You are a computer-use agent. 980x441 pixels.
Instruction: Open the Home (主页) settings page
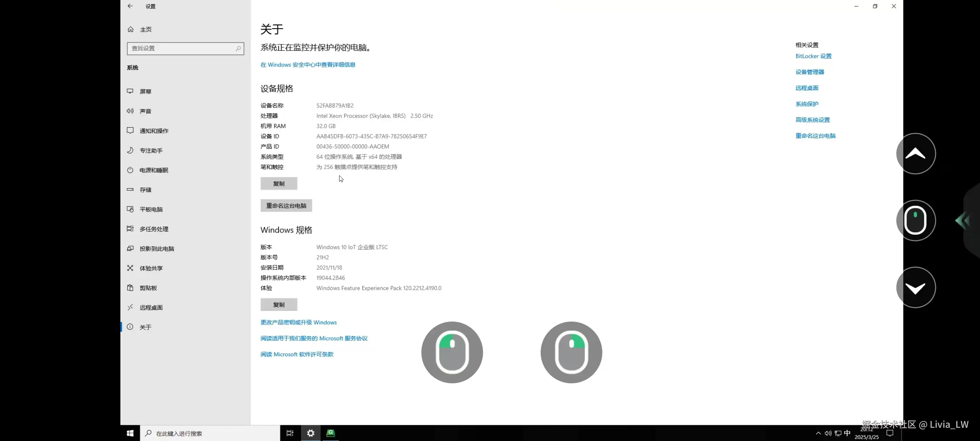145,29
